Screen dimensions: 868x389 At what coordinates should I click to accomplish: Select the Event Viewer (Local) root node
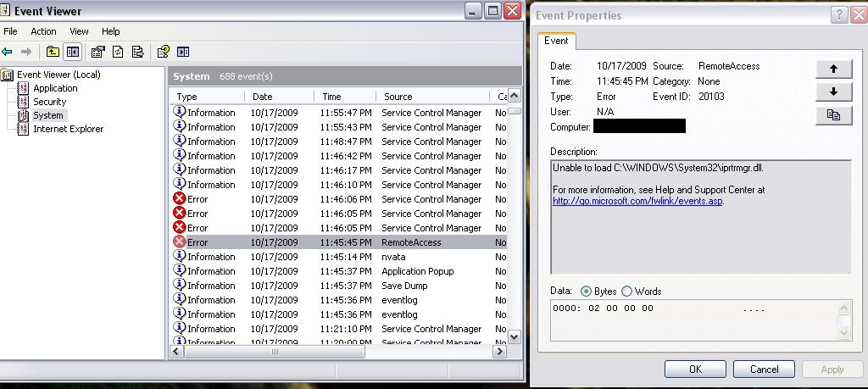58,75
